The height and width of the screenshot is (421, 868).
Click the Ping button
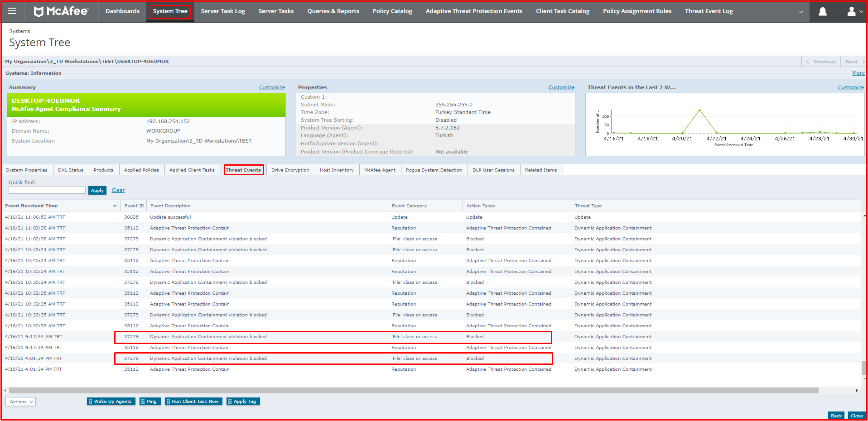(150, 401)
